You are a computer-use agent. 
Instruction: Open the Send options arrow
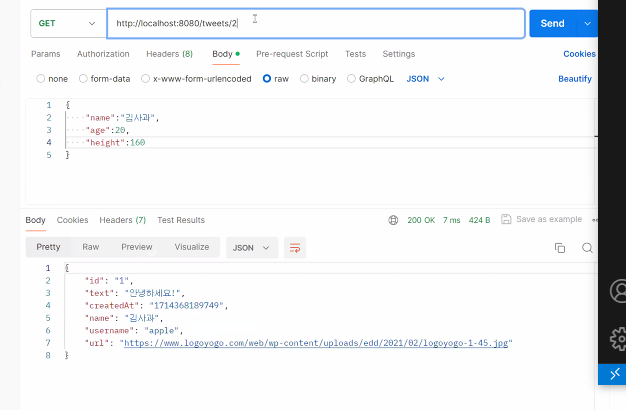click(x=587, y=24)
